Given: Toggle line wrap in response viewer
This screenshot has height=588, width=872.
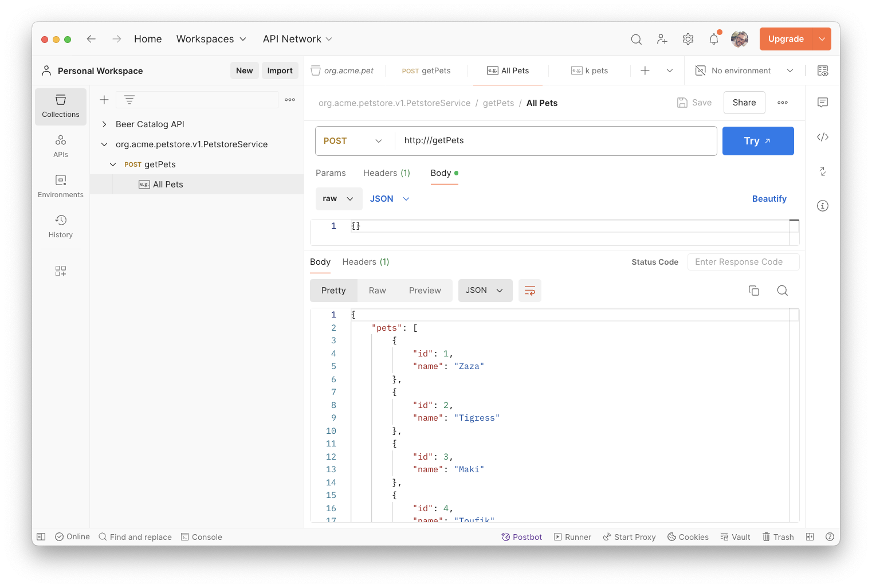Looking at the screenshot, I should click(530, 291).
